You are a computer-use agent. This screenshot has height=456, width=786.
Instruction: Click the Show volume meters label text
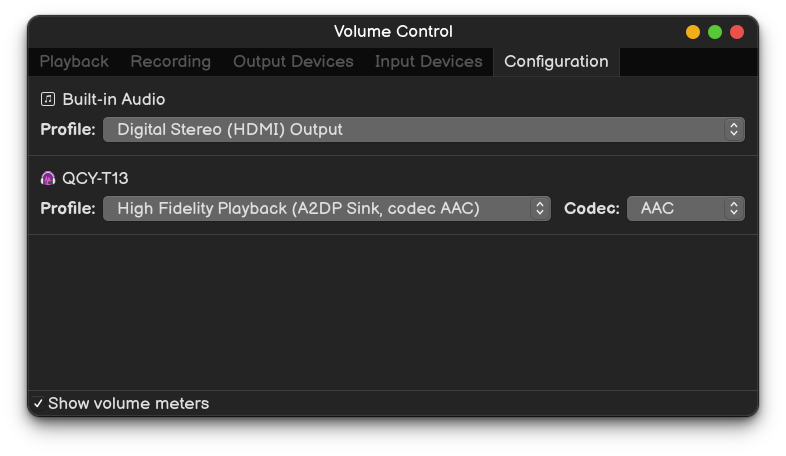pyautogui.click(x=128, y=403)
